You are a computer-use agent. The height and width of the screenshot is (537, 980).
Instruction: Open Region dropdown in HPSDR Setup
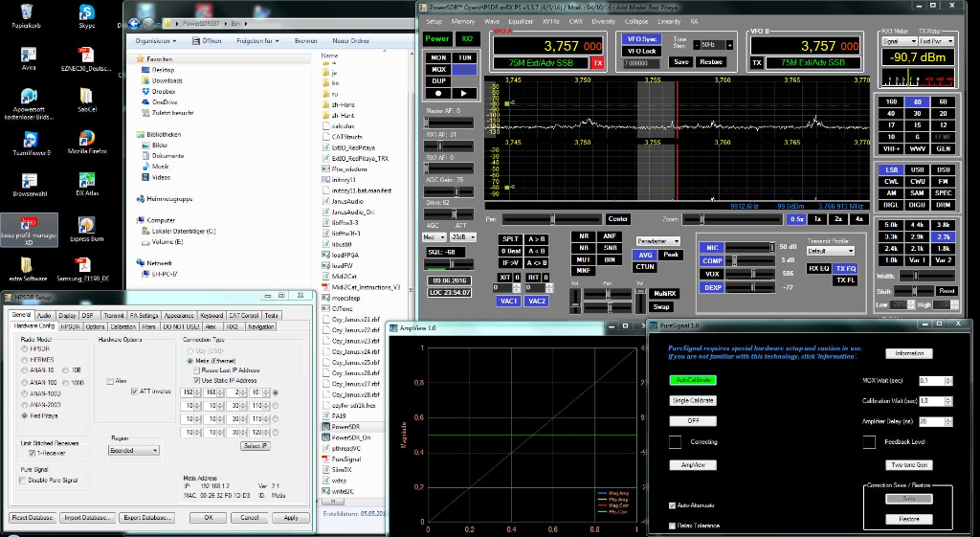click(134, 450)
